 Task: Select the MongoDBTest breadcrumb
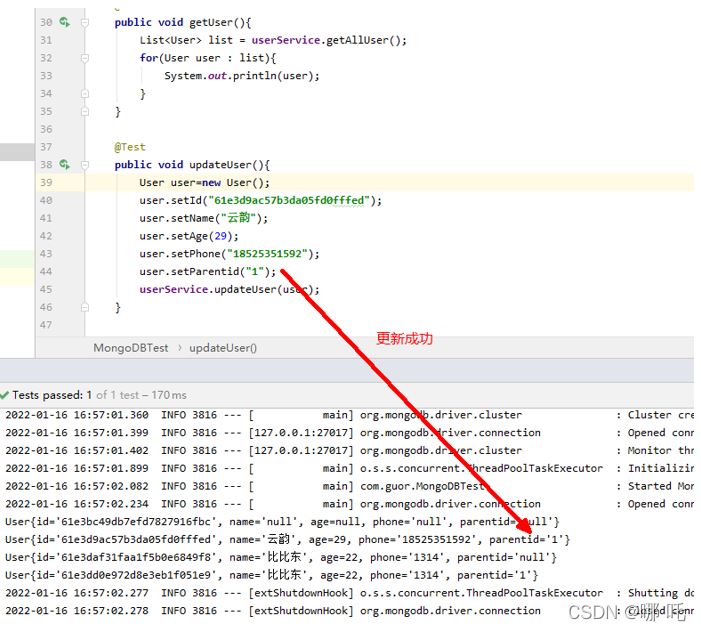click(x=131, y=348)
